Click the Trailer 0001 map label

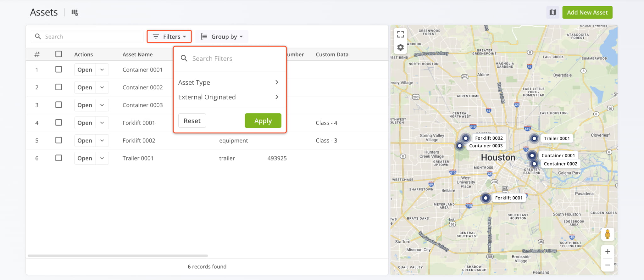[x=557, y=138]
